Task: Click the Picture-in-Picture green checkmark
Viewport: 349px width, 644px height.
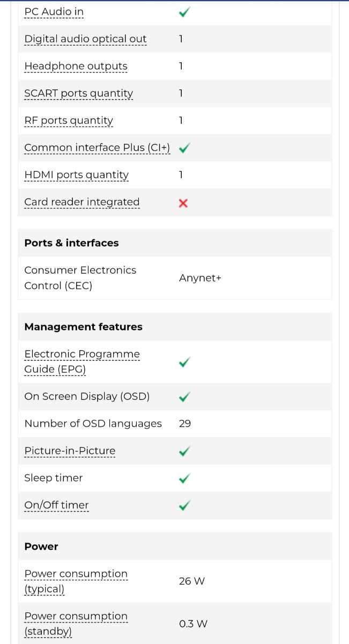Action: (x=184, y=451)
